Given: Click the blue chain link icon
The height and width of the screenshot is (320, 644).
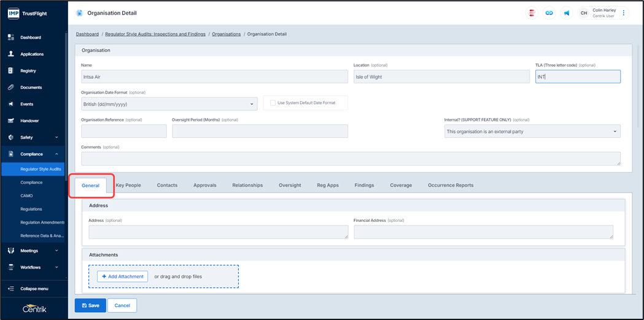Looking at the screenshot, I should point(549,13).
